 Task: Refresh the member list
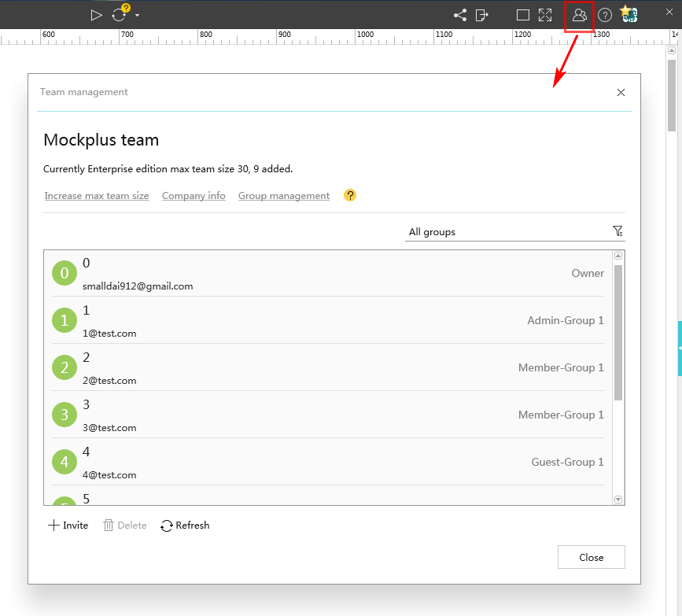point(185,526)
